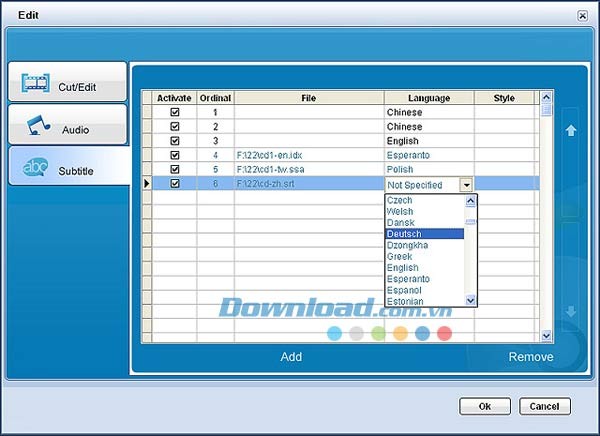Click the subtitle table scrollbar thumb
Screen dimensions: 600x436
tap(546, 110)
